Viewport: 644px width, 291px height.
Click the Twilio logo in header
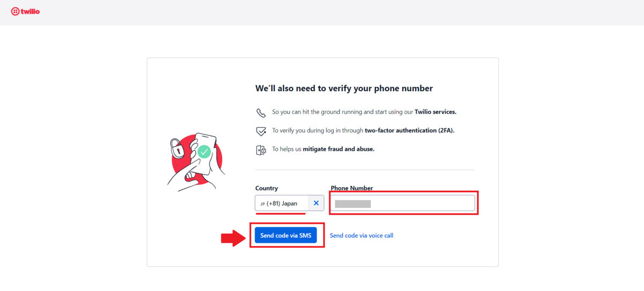click(x=25, y=11)
